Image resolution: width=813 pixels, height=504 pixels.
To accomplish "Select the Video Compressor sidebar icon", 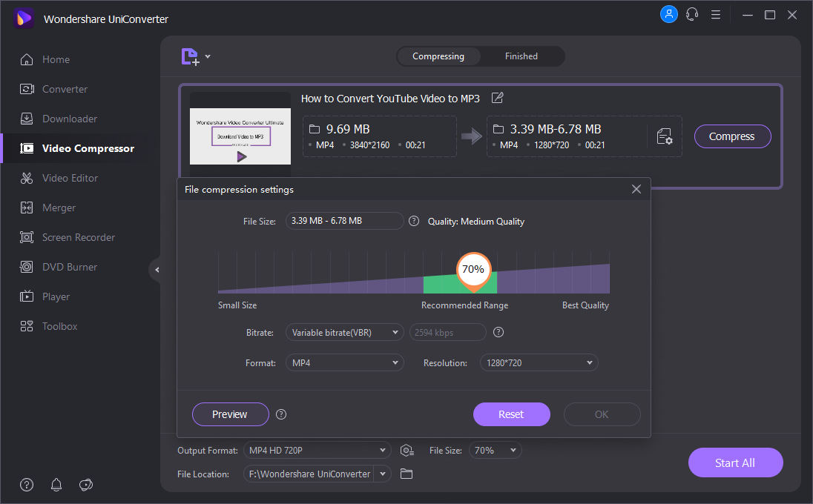I will click(x=27, y=148).
